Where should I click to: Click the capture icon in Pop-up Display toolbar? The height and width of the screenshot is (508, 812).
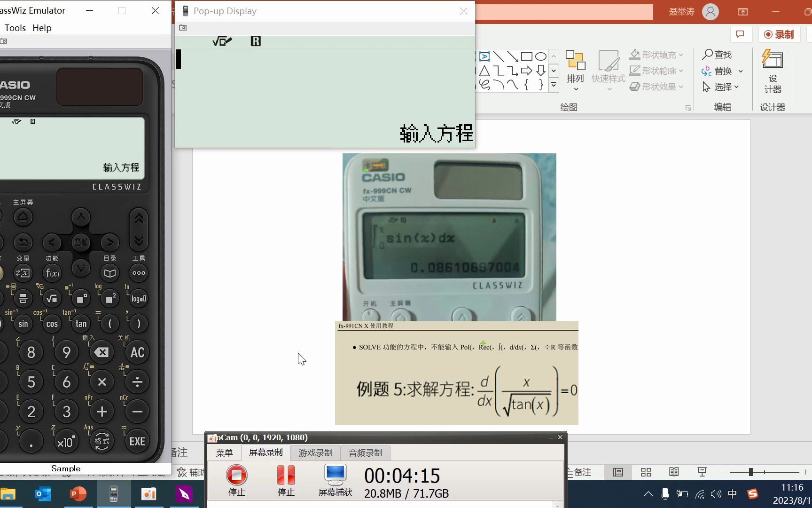point(183,28)
